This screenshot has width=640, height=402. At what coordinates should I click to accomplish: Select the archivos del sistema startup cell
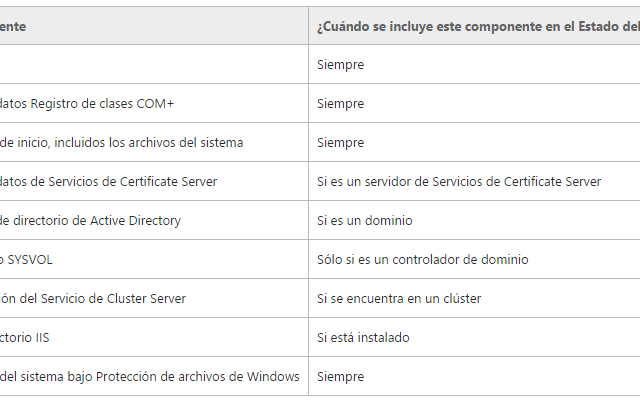click(x=154, y=142)
